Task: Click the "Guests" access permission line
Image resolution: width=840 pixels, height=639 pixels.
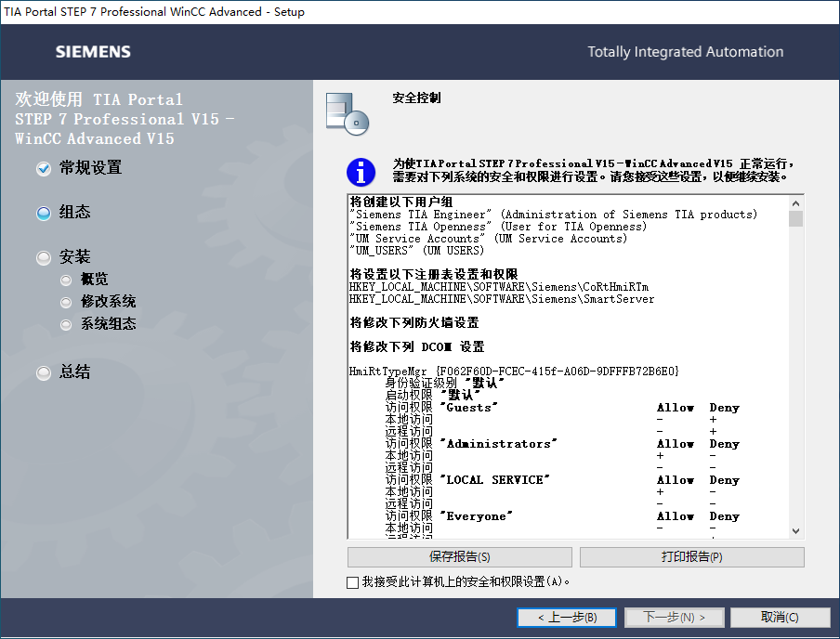Action: (x=441, y=408)
